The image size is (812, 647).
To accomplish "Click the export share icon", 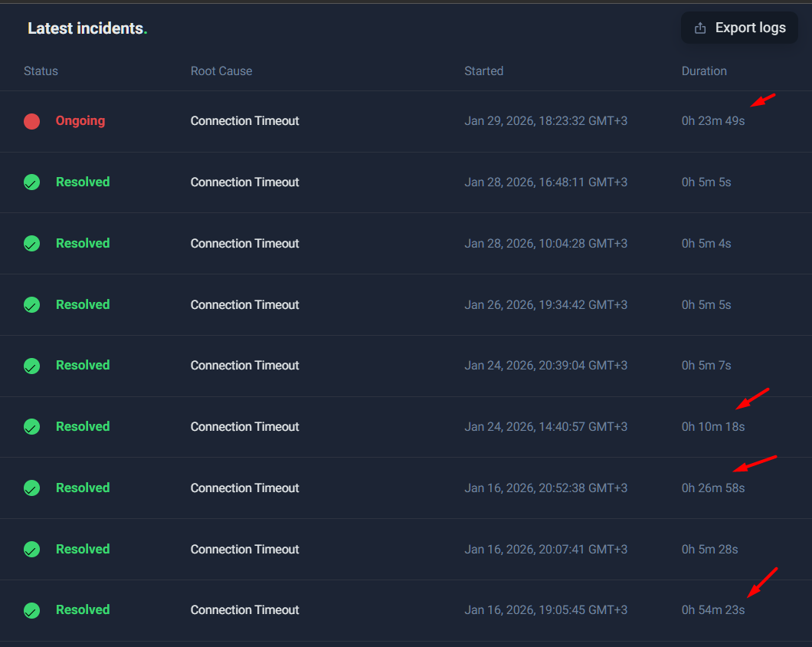I will [700, 28].
